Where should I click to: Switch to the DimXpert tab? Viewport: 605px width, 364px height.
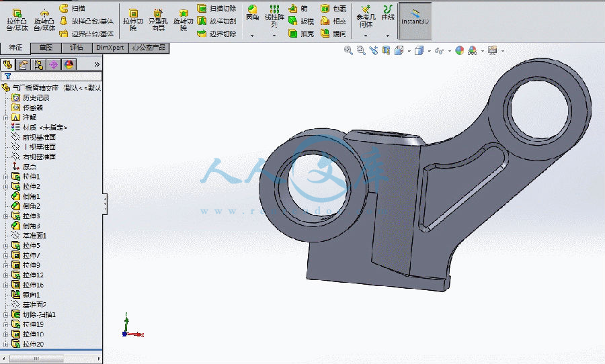point(110,48)
